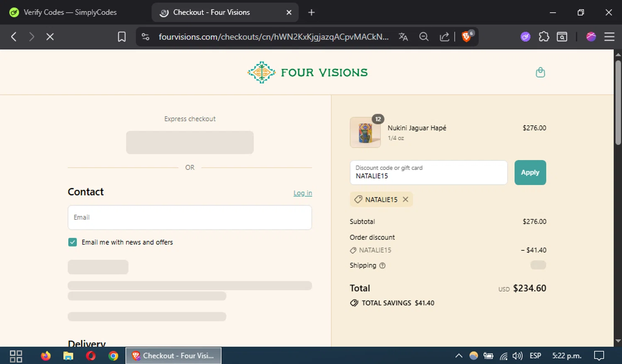Click the discount code input field
622x364 pixels.
point(429,172)
